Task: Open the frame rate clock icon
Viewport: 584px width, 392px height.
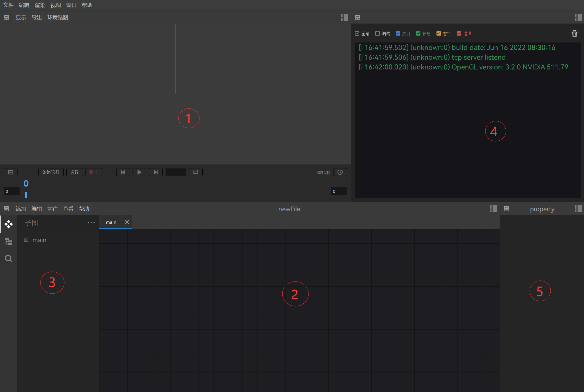Action: pyautogui.click(x=340, y=172)
